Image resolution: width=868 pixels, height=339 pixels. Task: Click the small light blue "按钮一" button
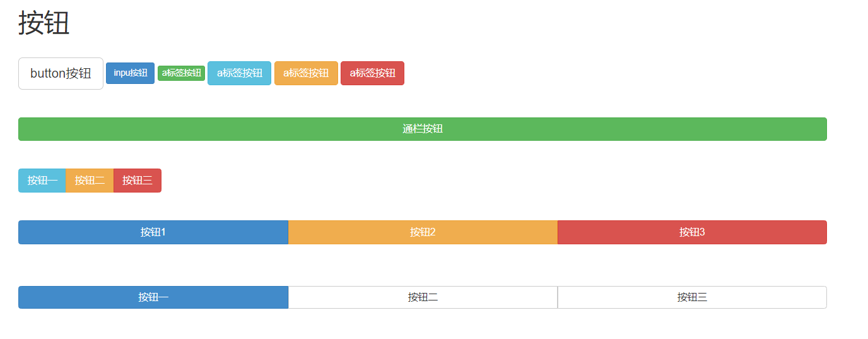[42, 181]
